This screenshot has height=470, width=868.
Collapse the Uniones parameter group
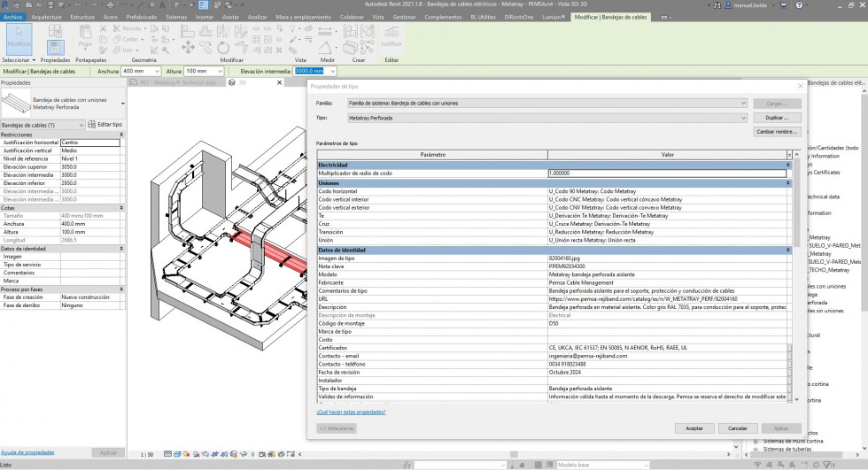point(787,183)
